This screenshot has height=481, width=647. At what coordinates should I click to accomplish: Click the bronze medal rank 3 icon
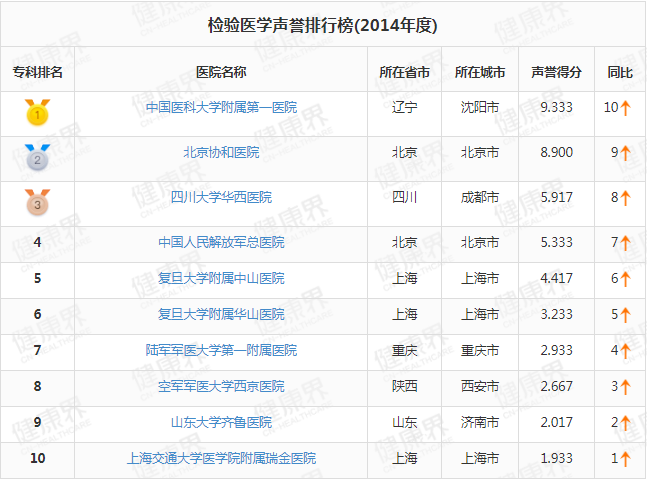click(37, 202)
